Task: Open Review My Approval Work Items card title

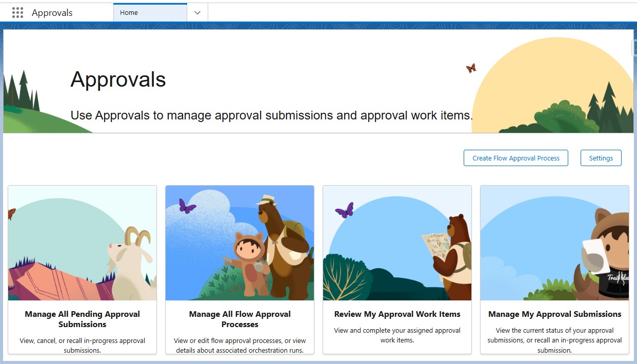Action: click(x=397, y=314)
